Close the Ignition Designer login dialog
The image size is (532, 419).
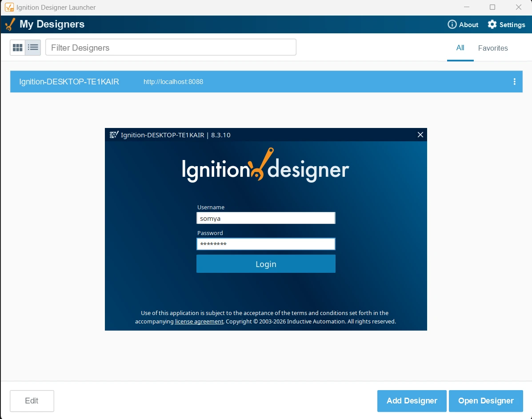pyautogui.click(x=420, y=135)
